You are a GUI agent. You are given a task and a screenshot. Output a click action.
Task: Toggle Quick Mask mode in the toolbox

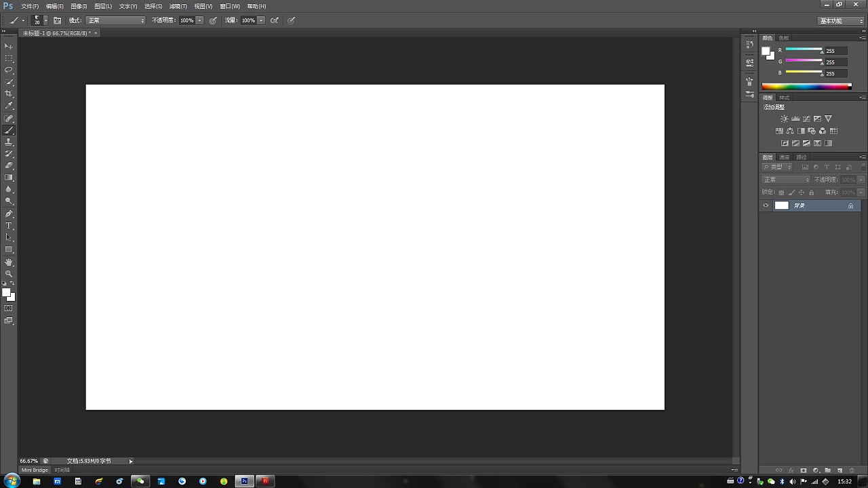[9, 308]
